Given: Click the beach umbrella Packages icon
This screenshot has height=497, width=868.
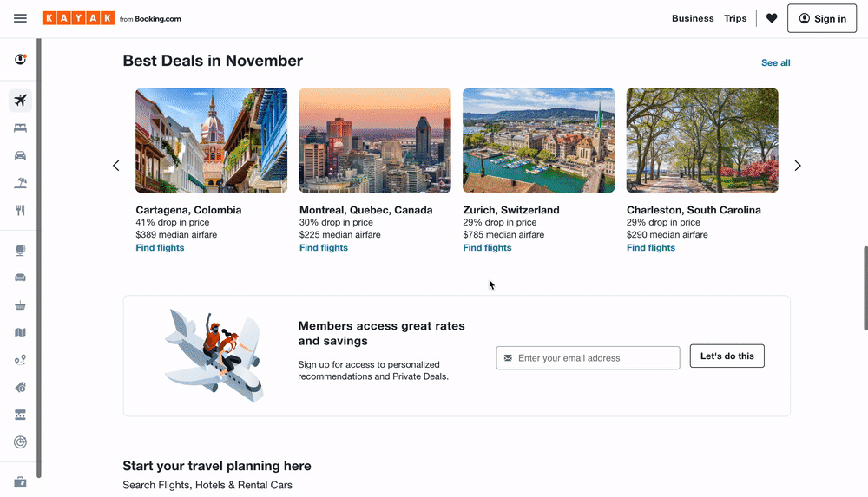Looking at the screenshot, I should click(21, 182).
